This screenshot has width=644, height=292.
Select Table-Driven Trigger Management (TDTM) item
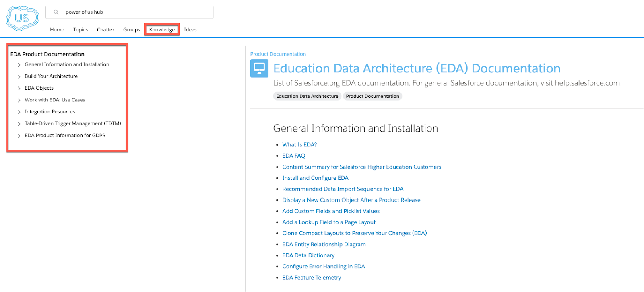(x=73, y=123)
